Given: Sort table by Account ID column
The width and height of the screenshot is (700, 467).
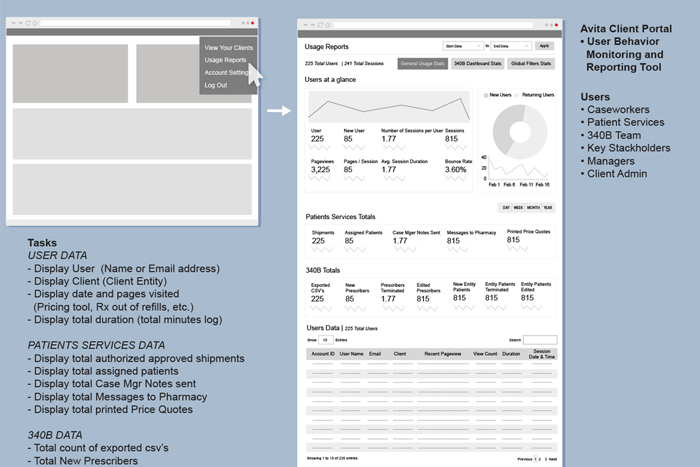Looking at the screenshot, I should tap(323, 354).
